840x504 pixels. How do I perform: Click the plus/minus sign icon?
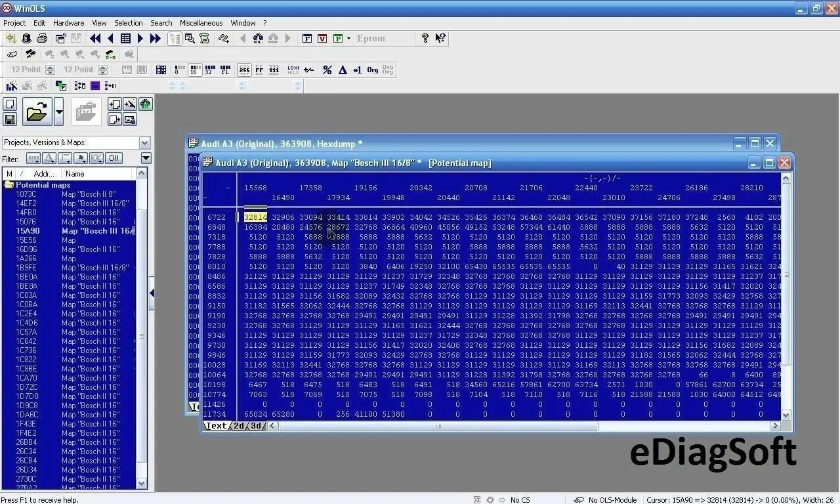click(308, 70)
